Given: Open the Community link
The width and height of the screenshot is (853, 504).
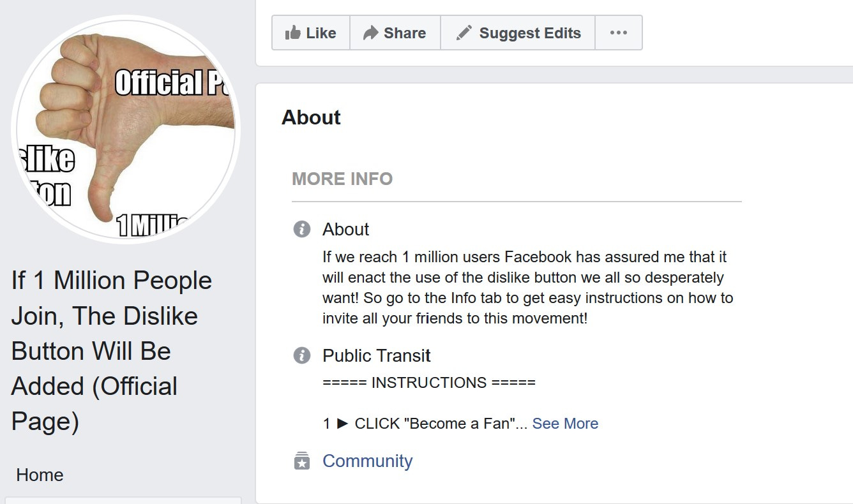Looking at the screenshot, I should tap(367, 461).
